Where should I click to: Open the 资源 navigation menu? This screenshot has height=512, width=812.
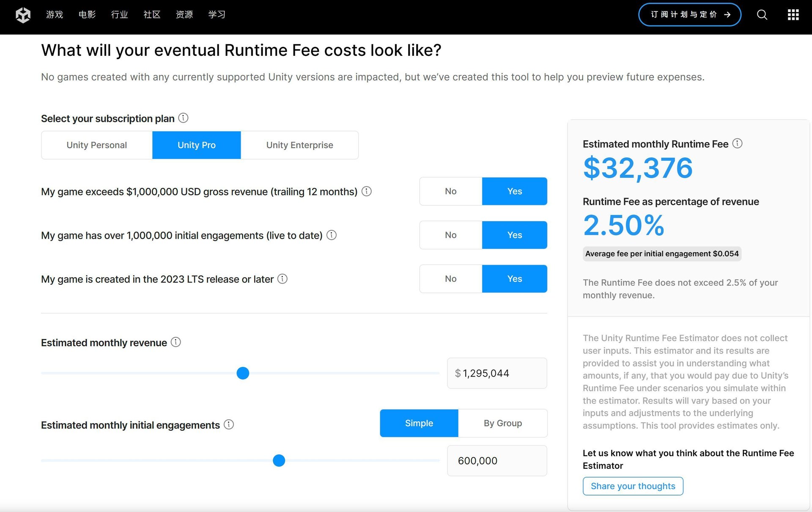click(x=184, y=15)
